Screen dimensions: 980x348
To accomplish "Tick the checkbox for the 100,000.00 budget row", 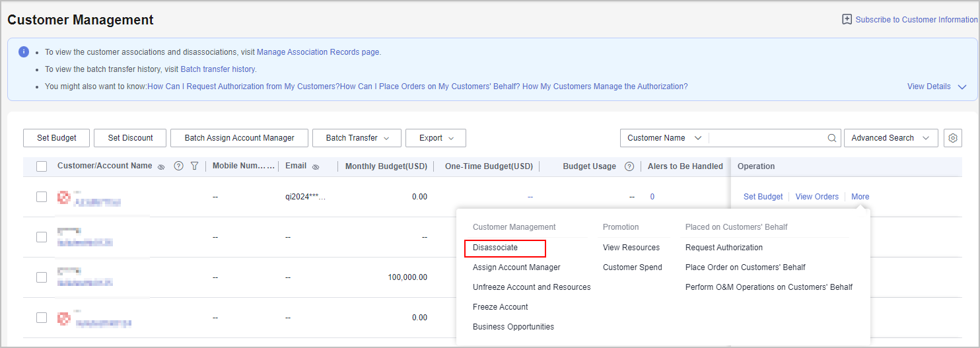I will pos(42,277).
